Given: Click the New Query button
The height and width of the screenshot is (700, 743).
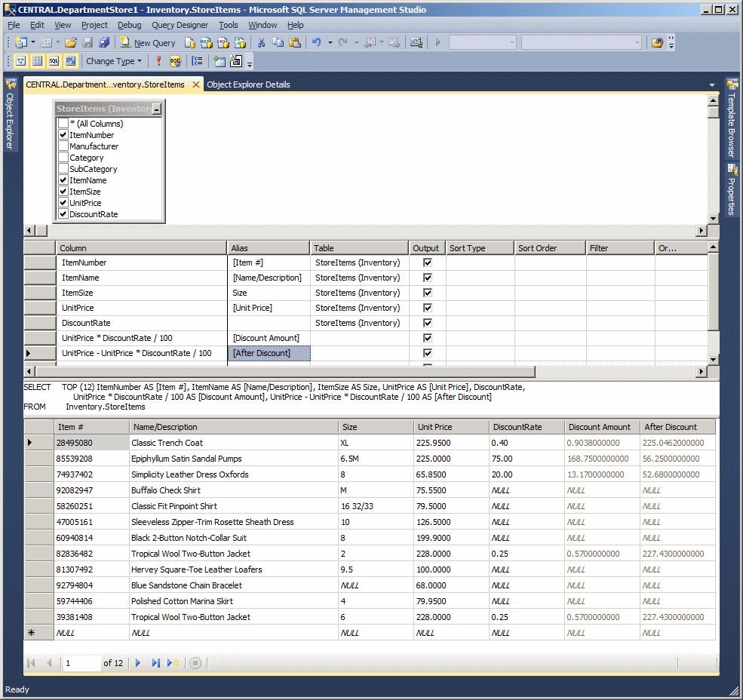Looking at the screenshot, I should (147, 43).
